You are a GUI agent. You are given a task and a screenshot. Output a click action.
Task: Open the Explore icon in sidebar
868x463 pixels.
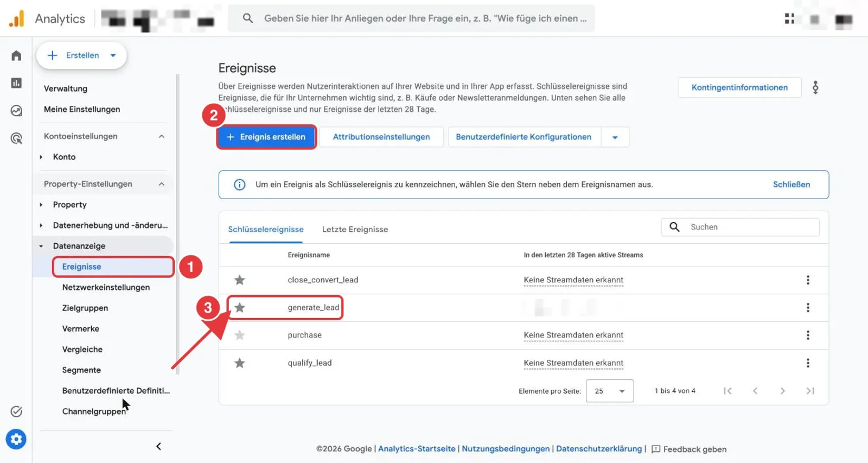[x=16, y=111]
